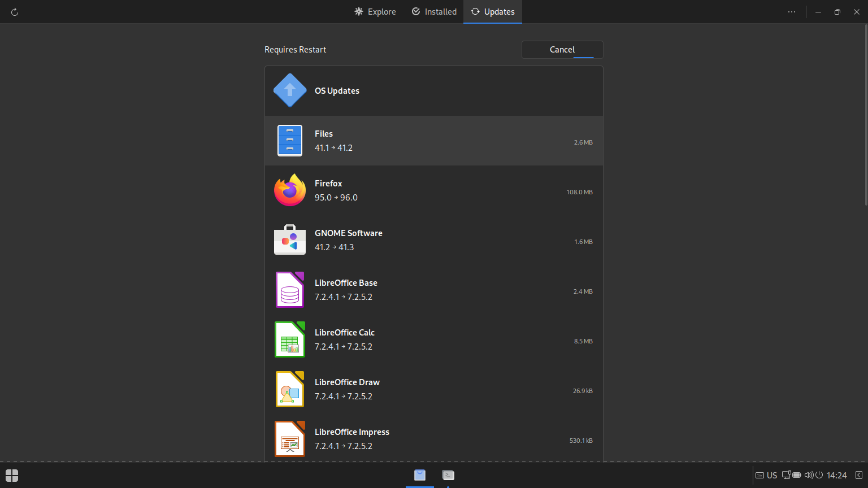The width and height of the screenshot is (868, 488).
Task: Open the three-dot main menu
Action: pyautogui.click(x=792, y=12)
